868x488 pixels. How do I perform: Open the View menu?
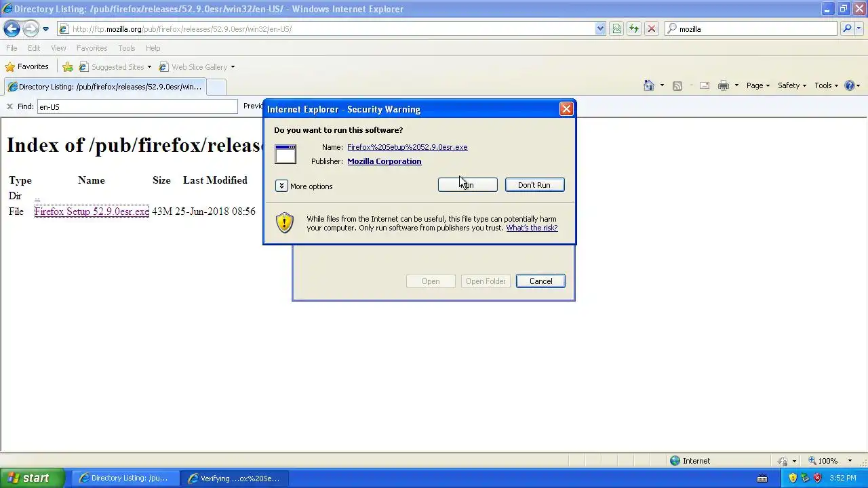pyautogui.click(x=58, y=48)
